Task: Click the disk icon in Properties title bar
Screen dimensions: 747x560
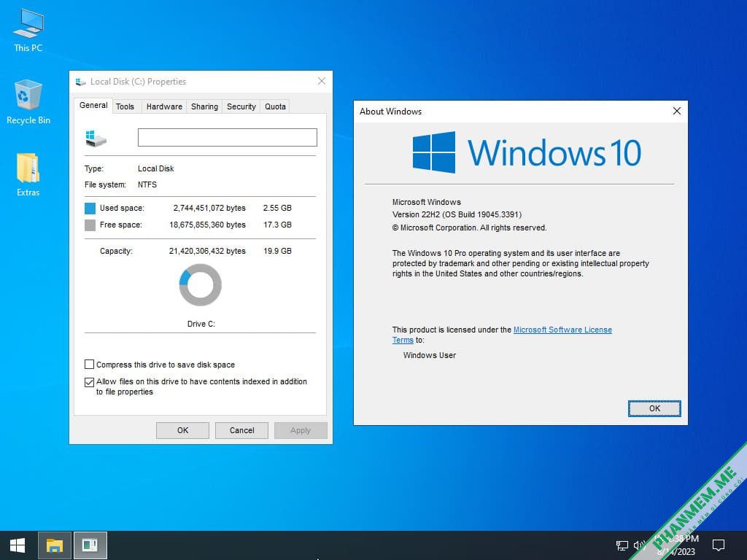Action: [x=80, y=82]
